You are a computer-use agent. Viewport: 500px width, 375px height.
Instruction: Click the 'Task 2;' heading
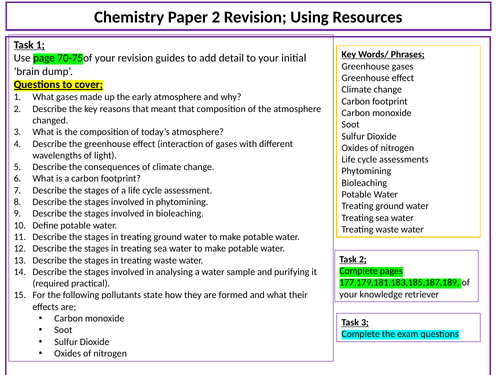click(x=353, y=259)
